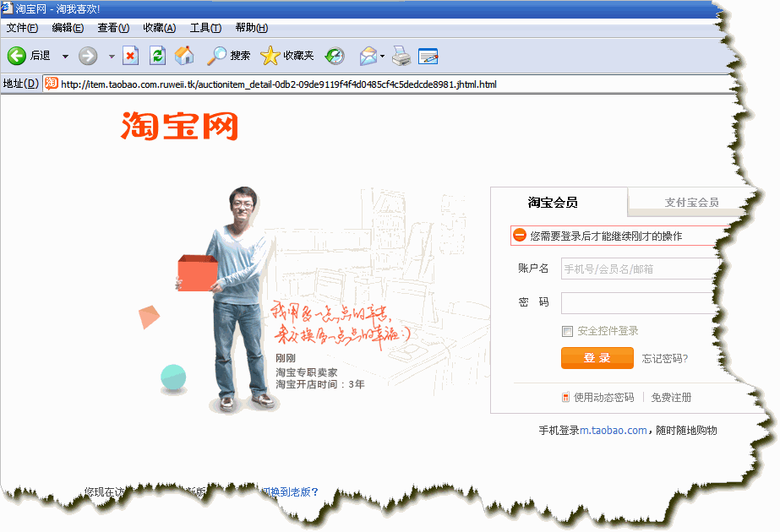Click the text 淘宝专职卖家
This screenshot has height=532, width=780.
pyautogui.click(x=307, y=372)
